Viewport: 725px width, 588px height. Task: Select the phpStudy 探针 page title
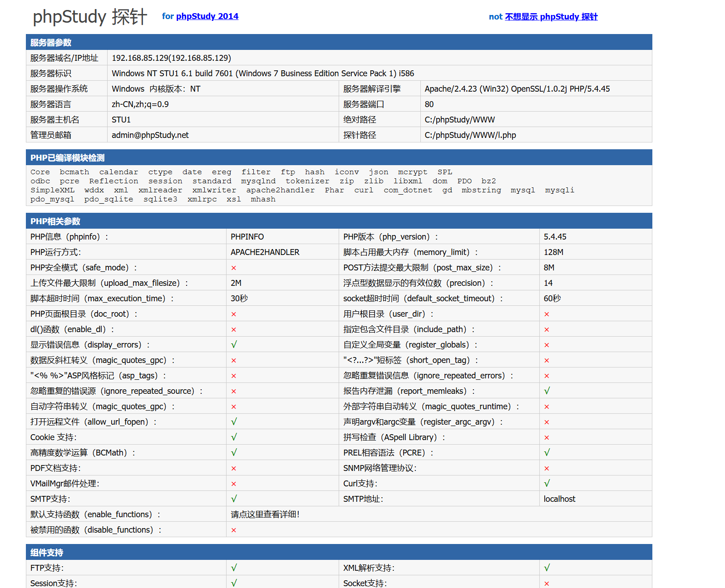[x=90, y=17]
